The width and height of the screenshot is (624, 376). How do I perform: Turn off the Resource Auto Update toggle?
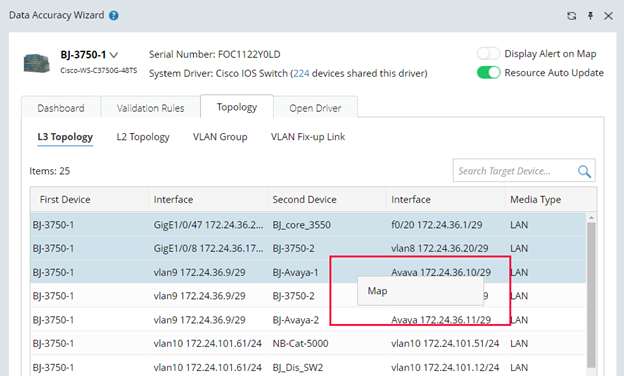(x=488, y=73)
